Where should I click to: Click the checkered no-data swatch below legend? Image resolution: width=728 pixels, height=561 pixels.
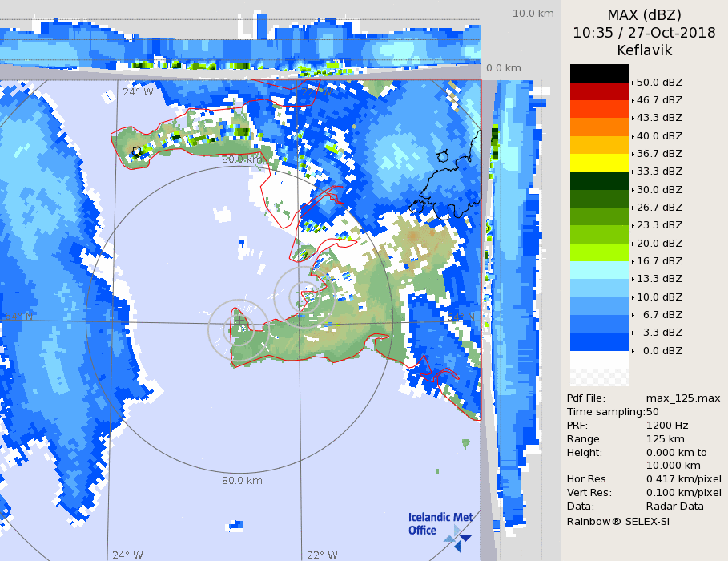click(x=599, y=369)
